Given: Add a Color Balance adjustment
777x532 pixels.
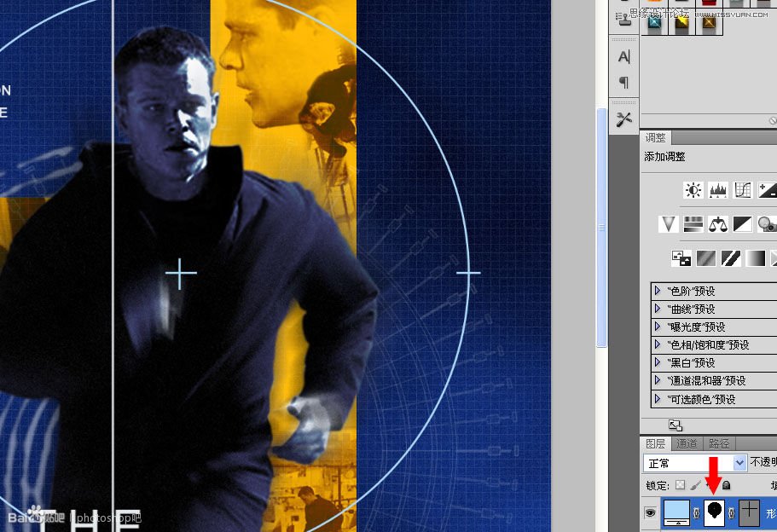Looking at the screenshot, I should pos(717,223).
